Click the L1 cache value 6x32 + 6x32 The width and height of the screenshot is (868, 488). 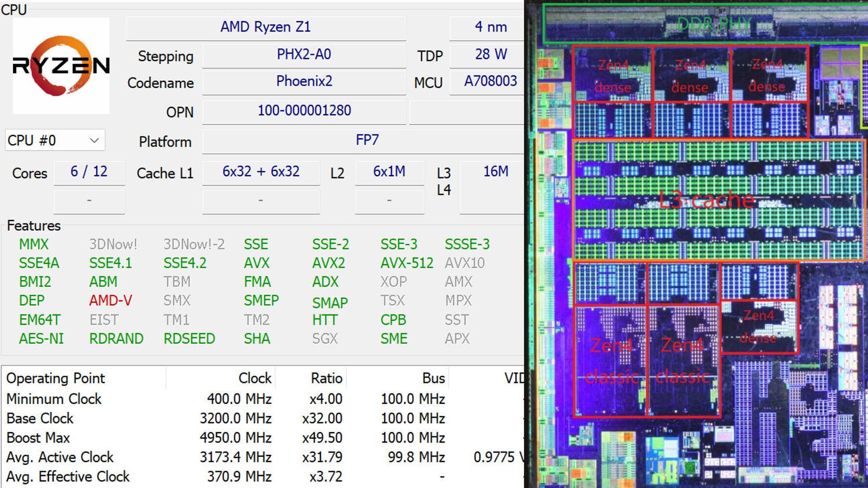tap(261, 172)
